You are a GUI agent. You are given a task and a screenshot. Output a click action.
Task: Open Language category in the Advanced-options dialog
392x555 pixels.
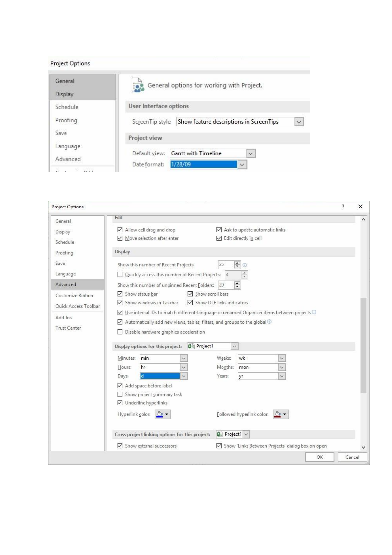[x=78, y=274]
